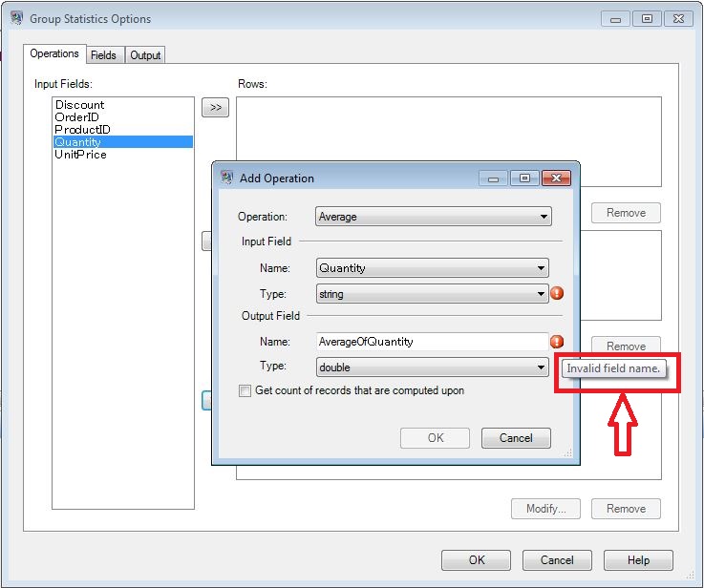The image size is (704, 588).
Task: Minimize the Add Operation dialog
Action: coord(493,178)
